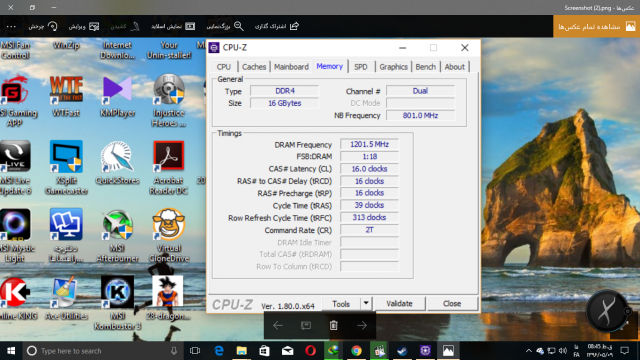Launch KMPlayer from the desktop
The image size is (640, 360).
pyautogui.click(x=117, y=97)
